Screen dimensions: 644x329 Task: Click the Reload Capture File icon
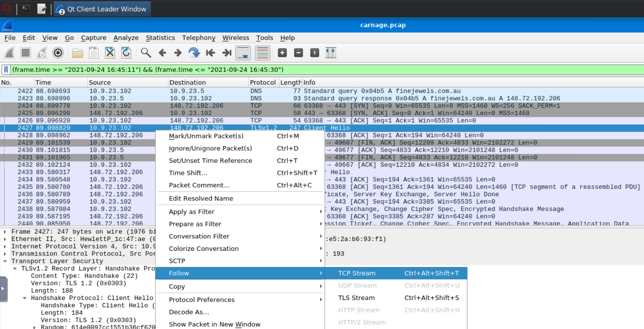point(126,53)
